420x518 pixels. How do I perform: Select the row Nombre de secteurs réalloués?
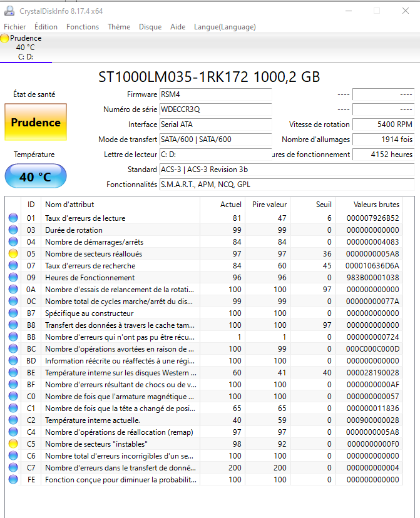tap(204, 254)
